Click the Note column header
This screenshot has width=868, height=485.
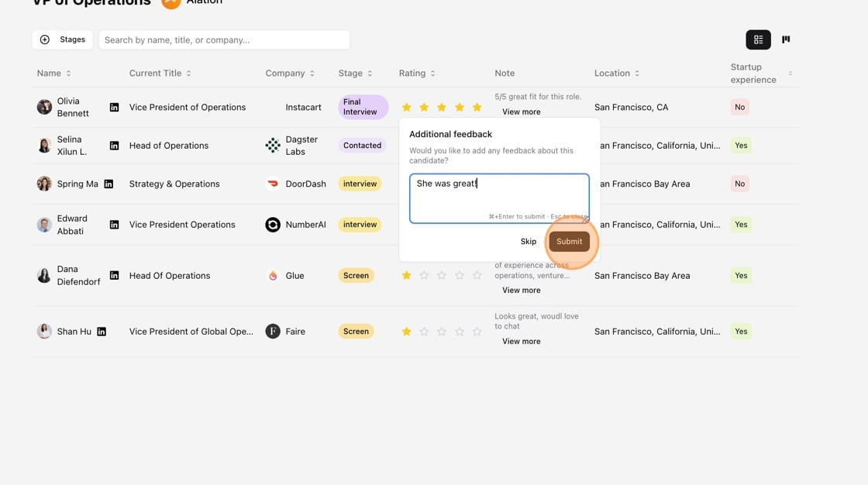pyautogui.click(x=505, y=73)
